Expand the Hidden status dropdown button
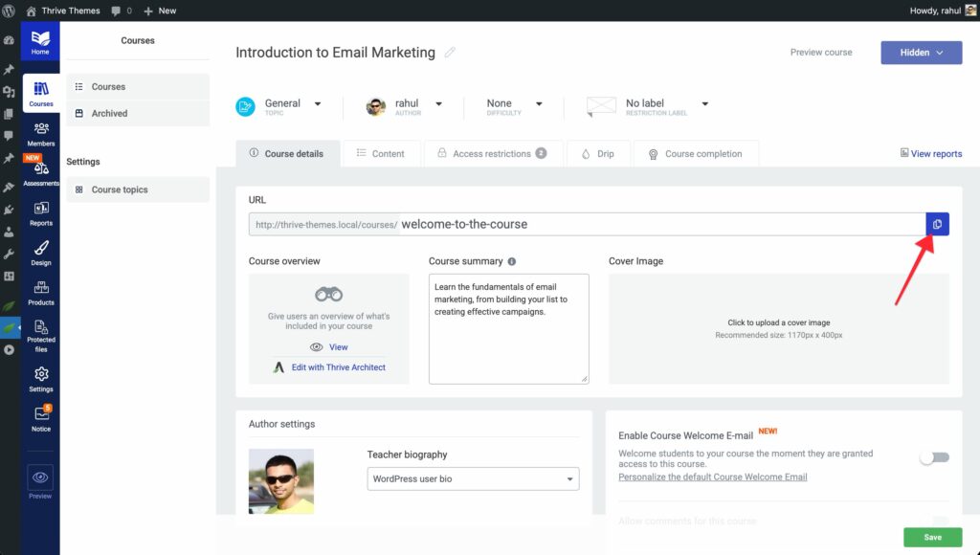 tap(921, 53)
